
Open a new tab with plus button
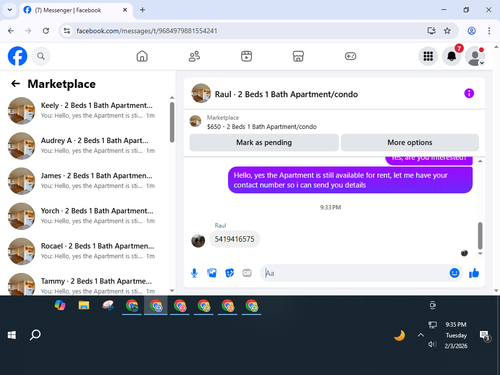(142, 10)
